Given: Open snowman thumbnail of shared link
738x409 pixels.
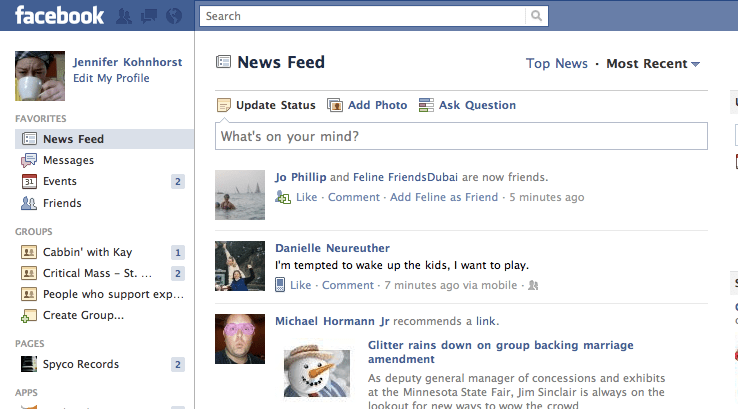Looking at the screenshot, I should tap(317, 371).
